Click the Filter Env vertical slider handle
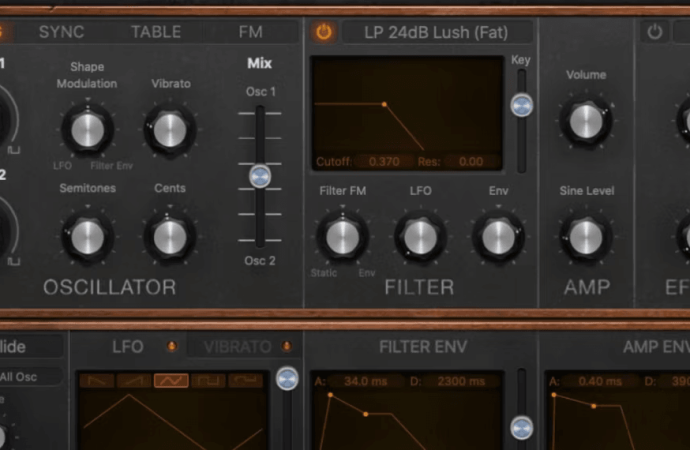Image resolution: width=690 pixels, height=450 pixels. click(521, 428)
